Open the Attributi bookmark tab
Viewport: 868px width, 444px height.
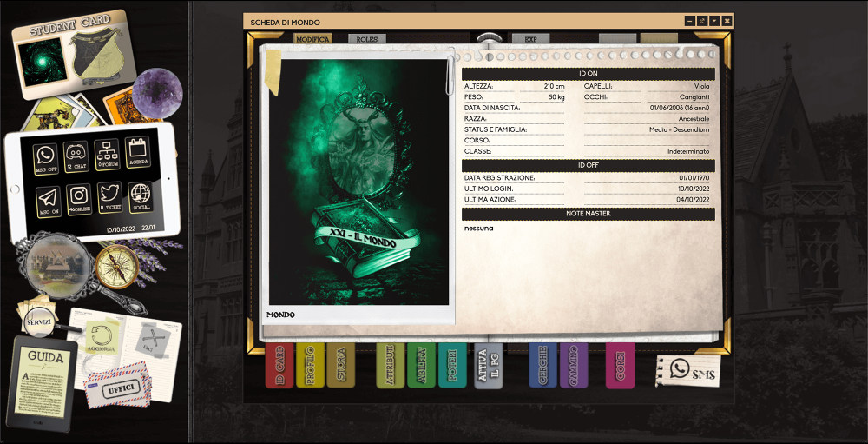click(x=391, y=365)
